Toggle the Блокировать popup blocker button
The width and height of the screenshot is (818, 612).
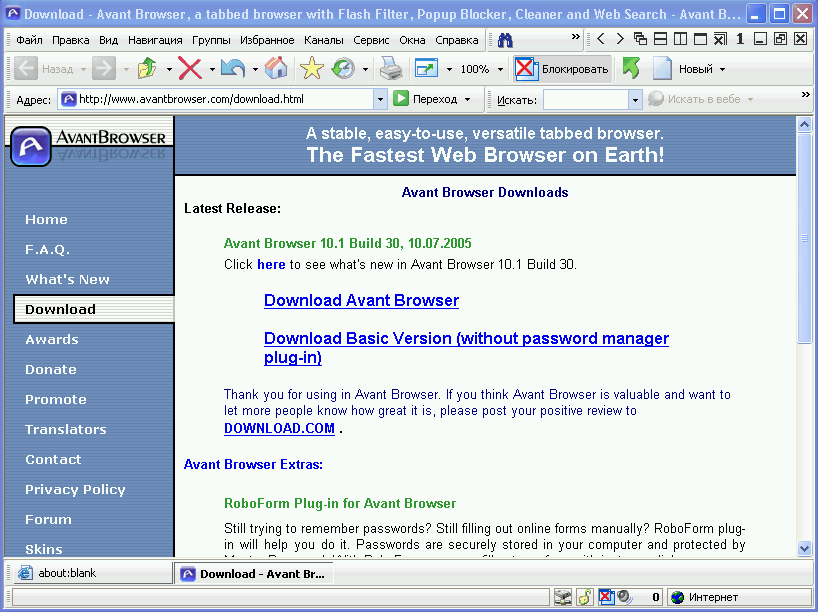(562, 69)
